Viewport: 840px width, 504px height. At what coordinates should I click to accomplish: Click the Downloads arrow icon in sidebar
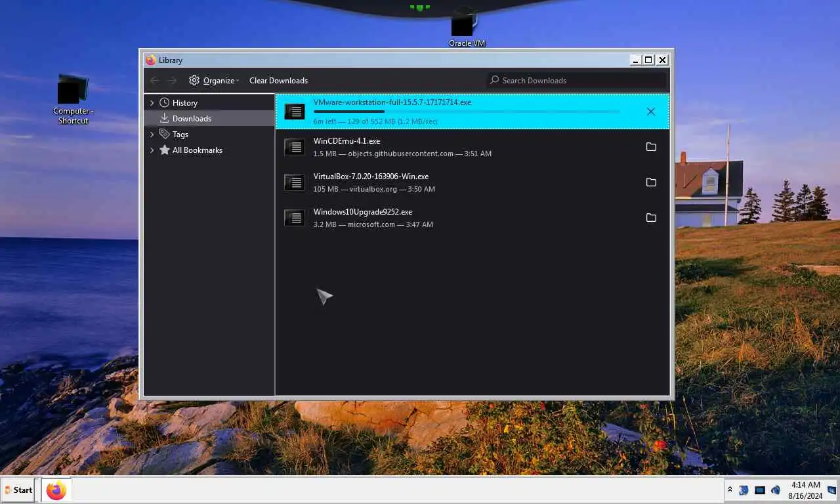point(165,118)
